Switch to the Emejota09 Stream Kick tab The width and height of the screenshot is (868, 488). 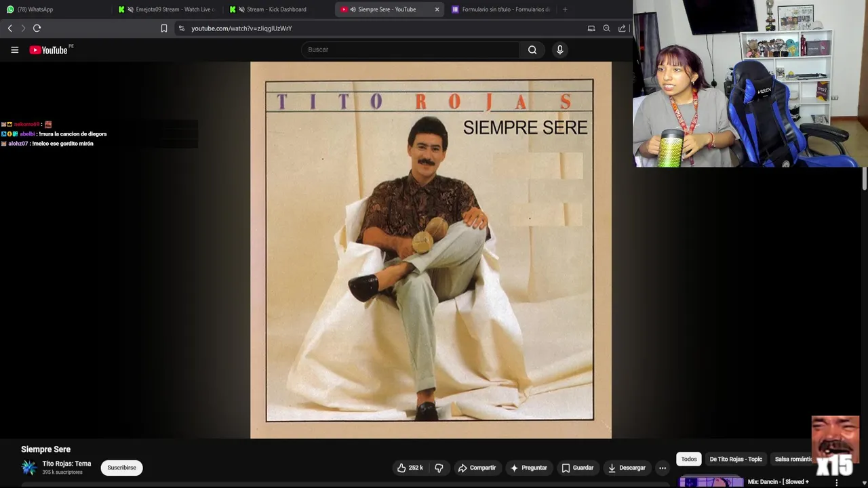[167, 9]
